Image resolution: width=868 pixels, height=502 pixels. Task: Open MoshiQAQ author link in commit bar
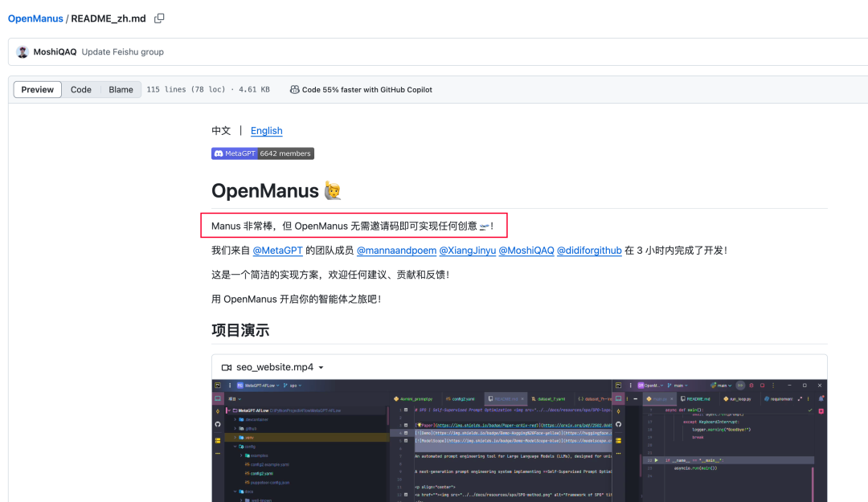click(55, 52)
